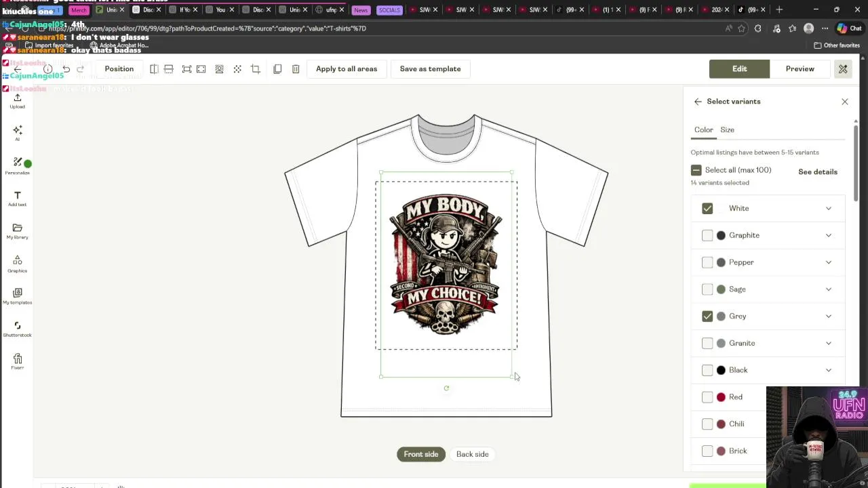Click the align vertical center icon
This screenshot has height=488, width=868.
click(x=168, y=69)
